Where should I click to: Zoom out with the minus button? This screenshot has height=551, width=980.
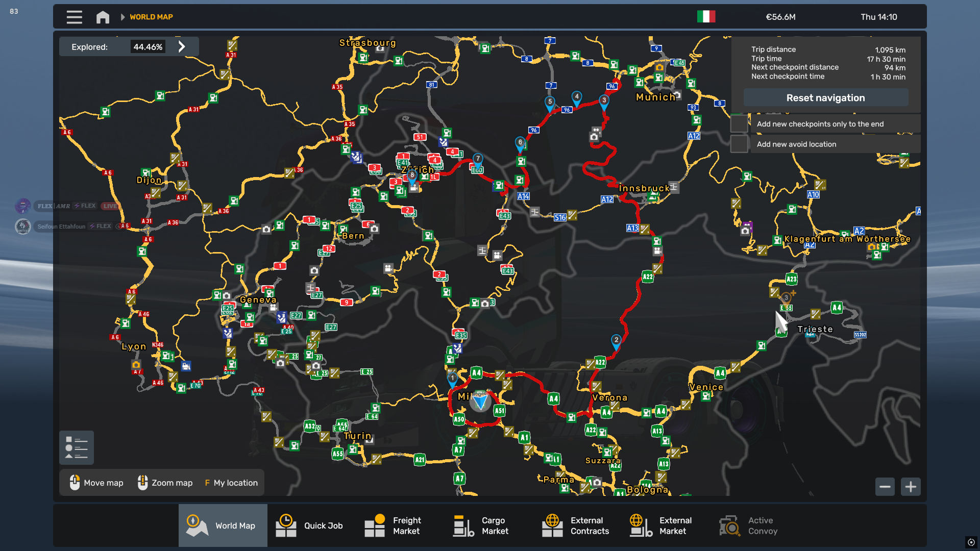click(x=885, y=486)
